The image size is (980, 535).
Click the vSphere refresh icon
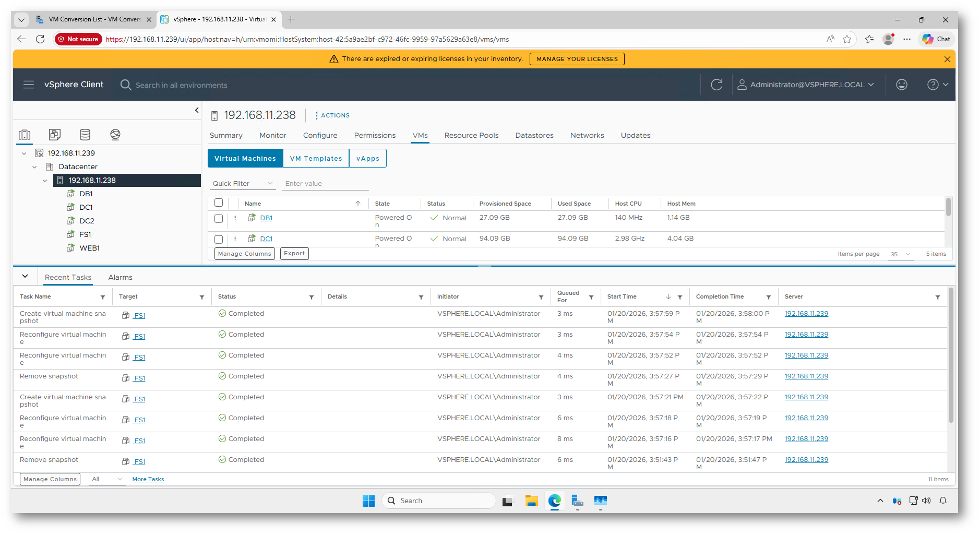716,85
